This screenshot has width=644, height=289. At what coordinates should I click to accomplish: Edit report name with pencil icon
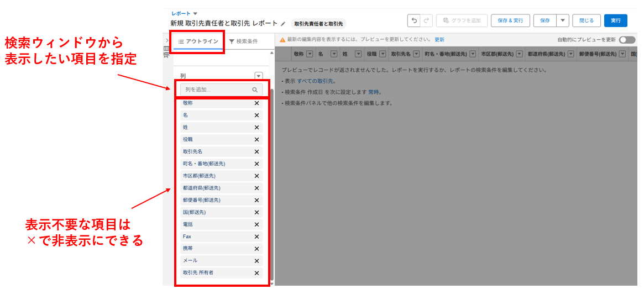coord(283,24)
